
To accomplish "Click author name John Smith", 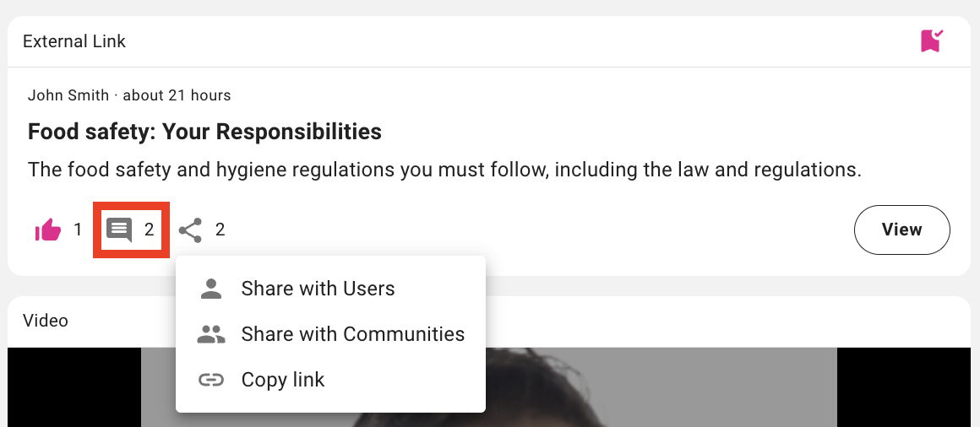I will point(68,95).
